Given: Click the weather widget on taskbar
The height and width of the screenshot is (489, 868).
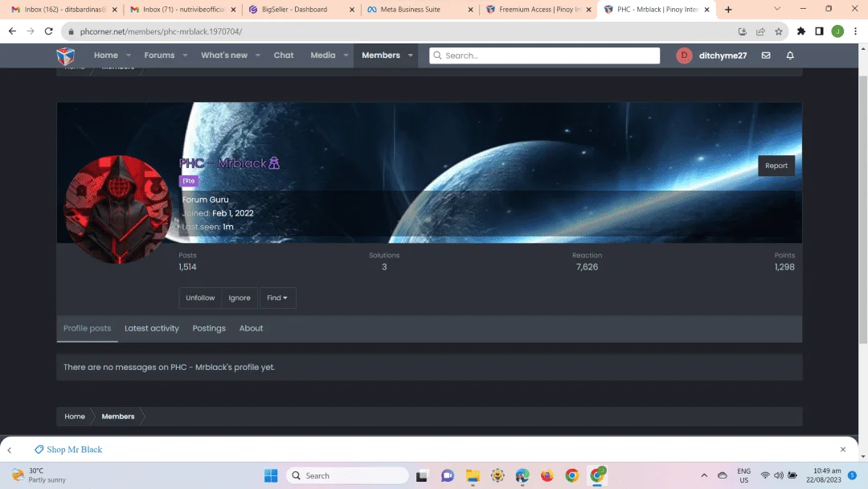Looking at the screenshot, I should (39, 475).
